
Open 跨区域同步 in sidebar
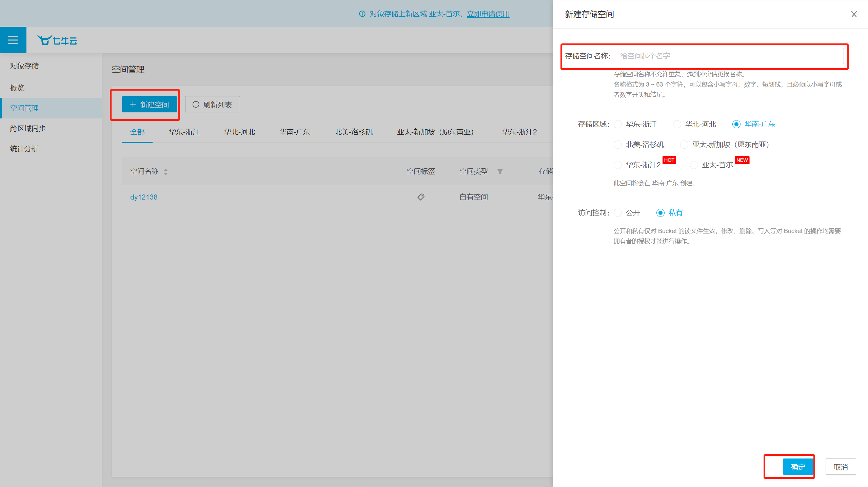28,128
